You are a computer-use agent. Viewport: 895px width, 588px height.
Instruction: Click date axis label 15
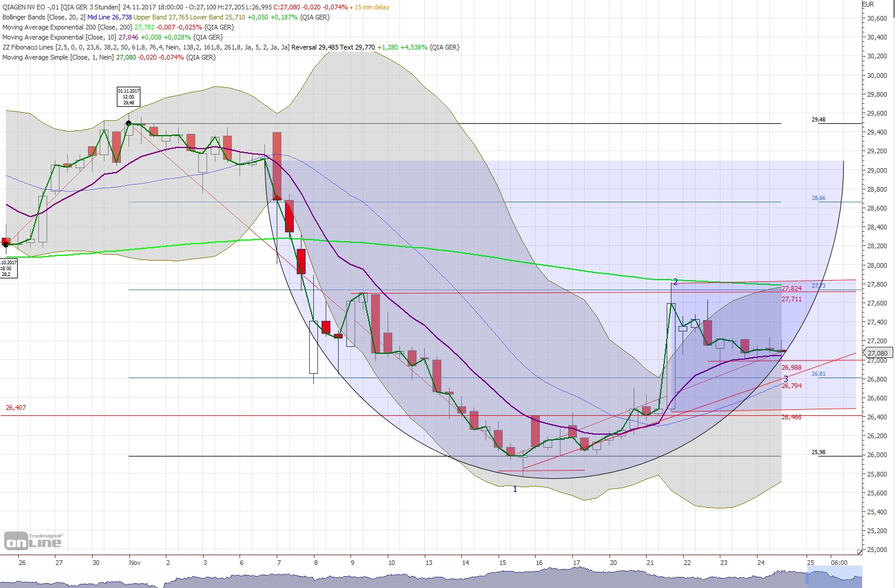(503, 563)
